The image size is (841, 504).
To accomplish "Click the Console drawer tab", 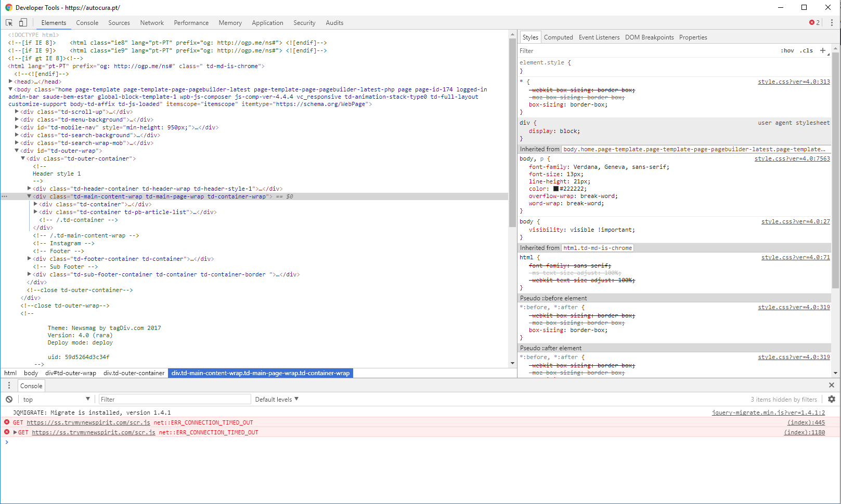I will click(31, 386).
